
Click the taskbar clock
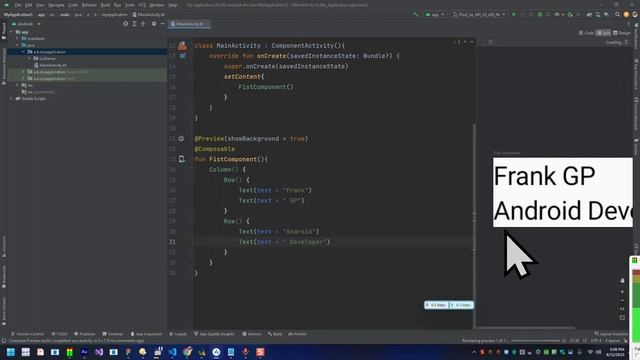(x=617, y=352)
